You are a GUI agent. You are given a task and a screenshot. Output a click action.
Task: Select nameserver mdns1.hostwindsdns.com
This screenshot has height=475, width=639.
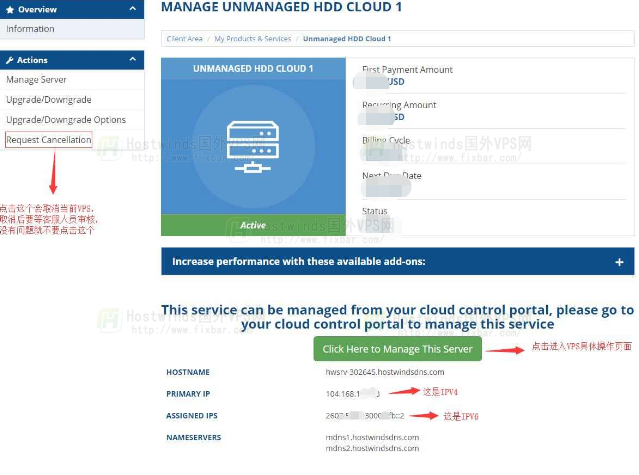[x=372, y=437]
